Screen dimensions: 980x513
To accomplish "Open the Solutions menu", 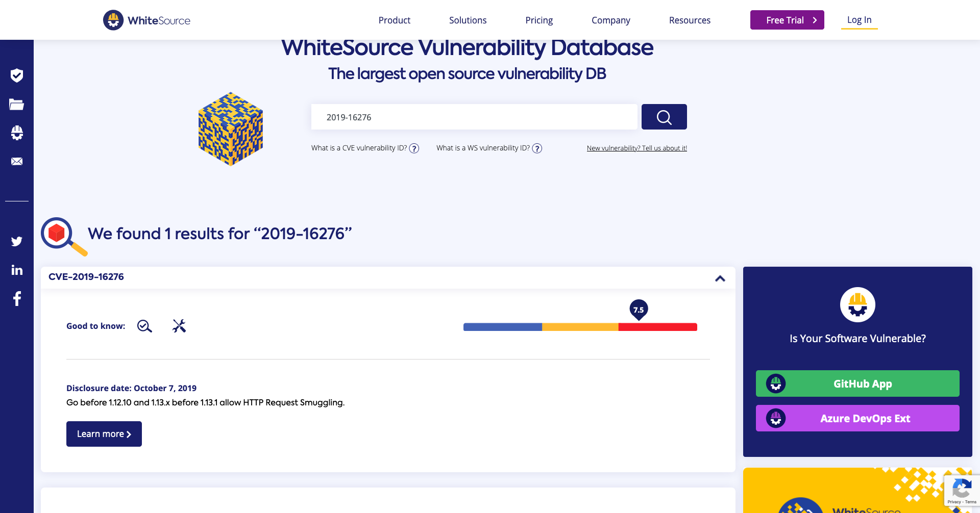I will click(x=468, y=20).
